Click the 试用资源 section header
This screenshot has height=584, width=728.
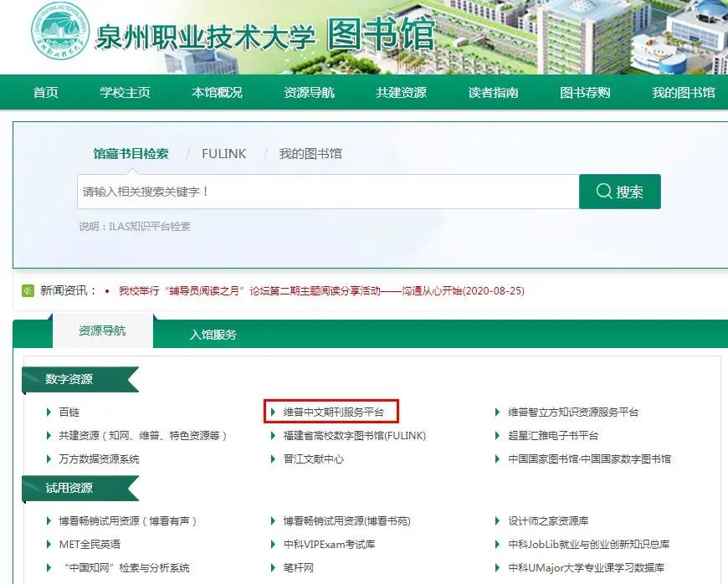point(80,488)
